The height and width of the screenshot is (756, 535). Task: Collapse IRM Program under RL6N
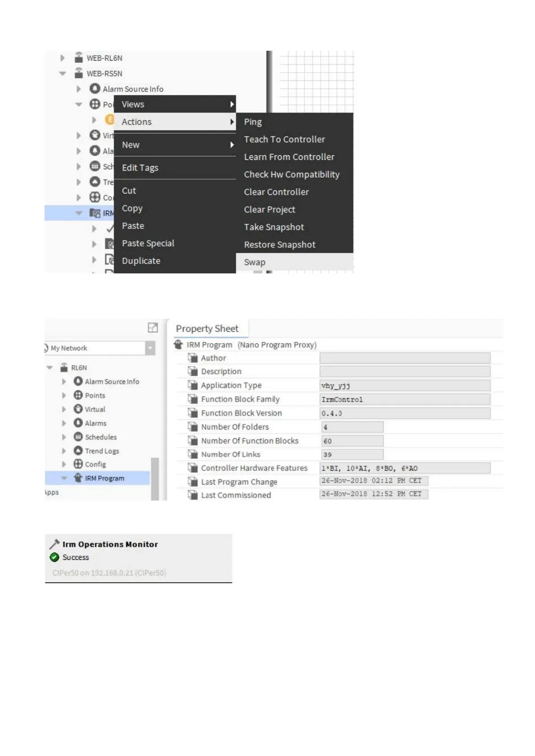pyautogui.click(x=64, y=478)
